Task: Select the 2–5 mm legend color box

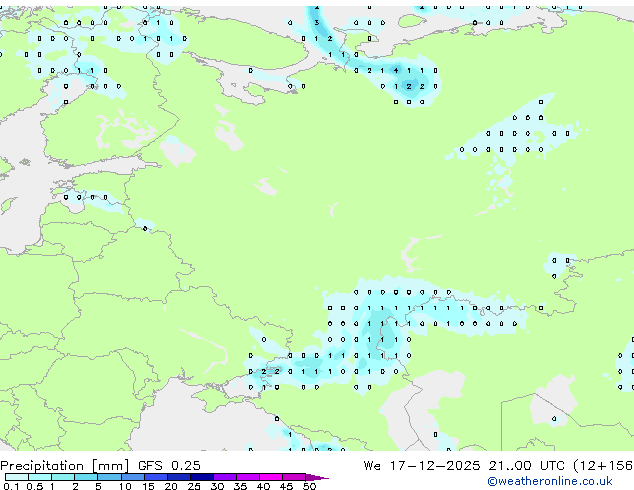Action: [86, 477]
